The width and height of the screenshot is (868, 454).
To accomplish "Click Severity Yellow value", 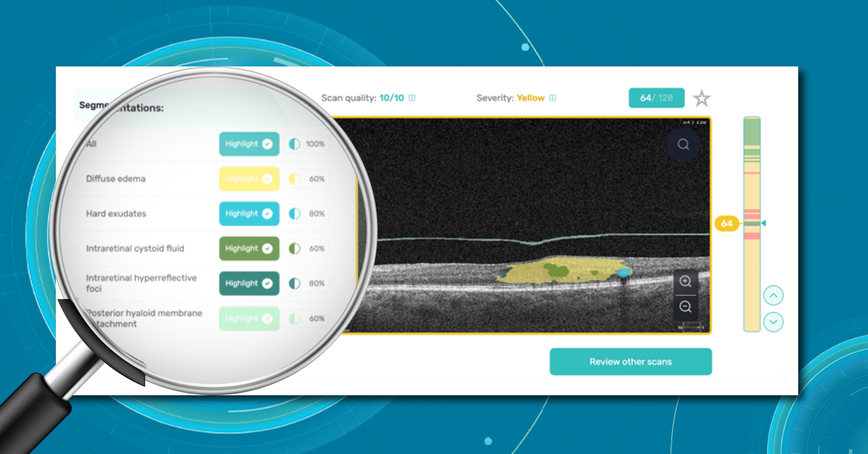I will [531, 98].
